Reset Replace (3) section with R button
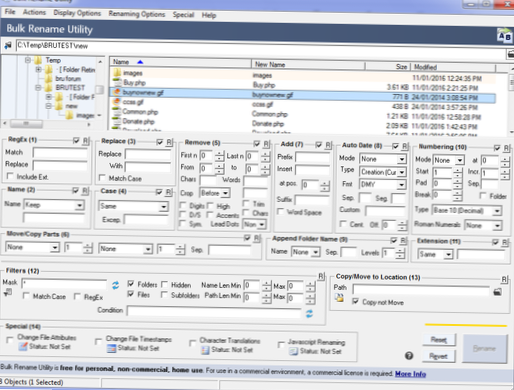 tap(169, 142)
